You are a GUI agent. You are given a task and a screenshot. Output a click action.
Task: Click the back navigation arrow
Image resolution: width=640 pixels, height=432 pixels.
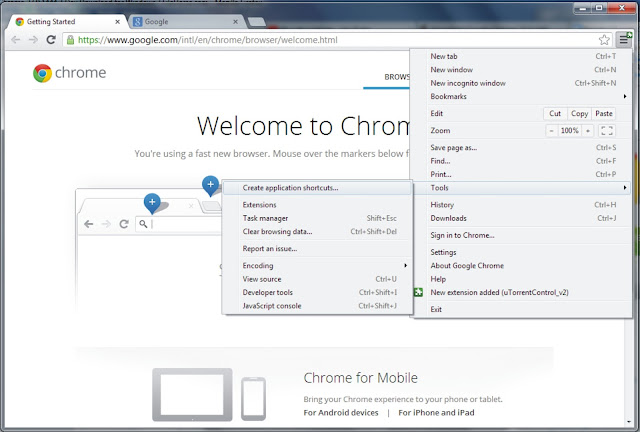coord(16,40)
